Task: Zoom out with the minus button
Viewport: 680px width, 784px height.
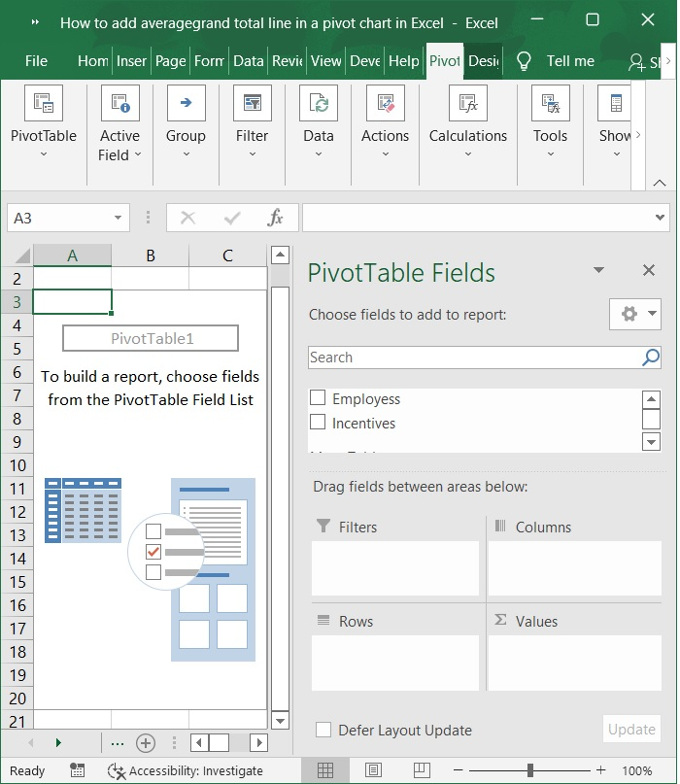Action: tap(458, 770)
